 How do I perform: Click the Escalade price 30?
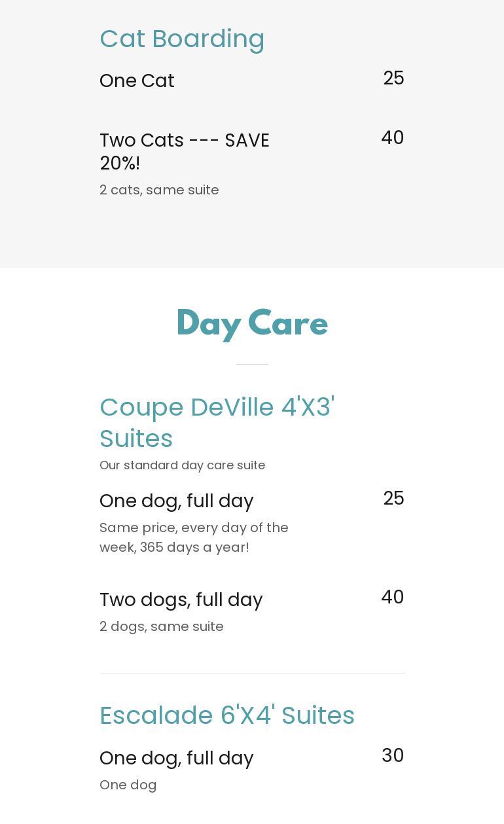(393, 755)
